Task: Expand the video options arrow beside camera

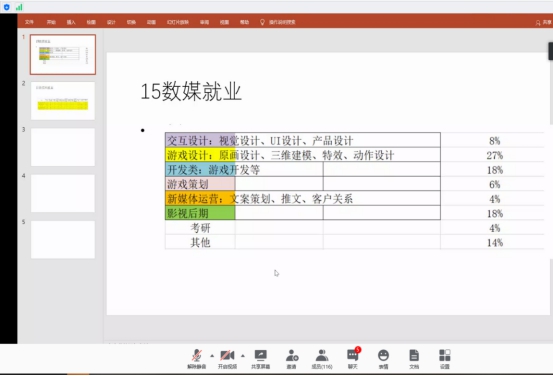Action: 243,356
